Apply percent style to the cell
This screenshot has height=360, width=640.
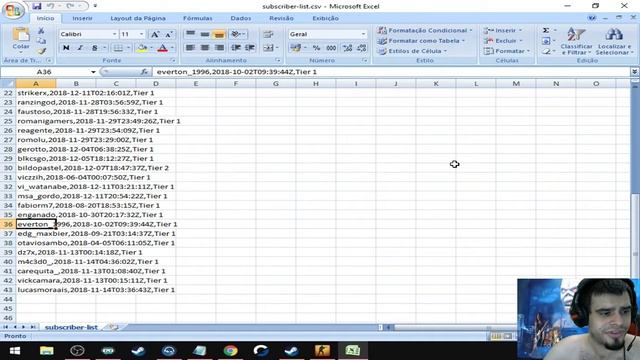[x=316, y=48]
